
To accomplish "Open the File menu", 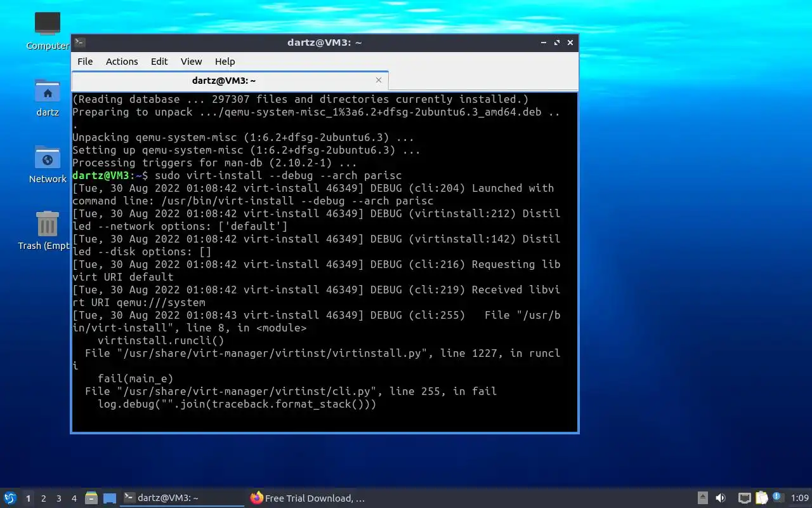I will click(85, 62).
